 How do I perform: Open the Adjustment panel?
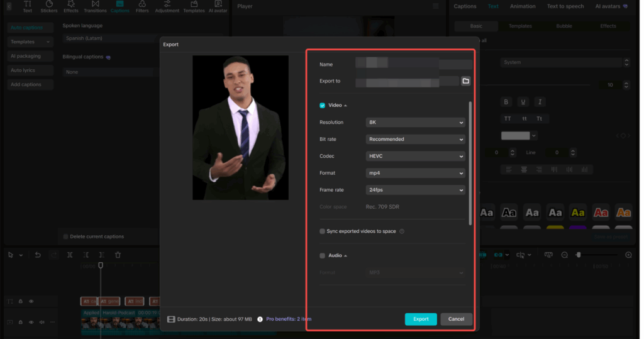[x=167, y=6]
